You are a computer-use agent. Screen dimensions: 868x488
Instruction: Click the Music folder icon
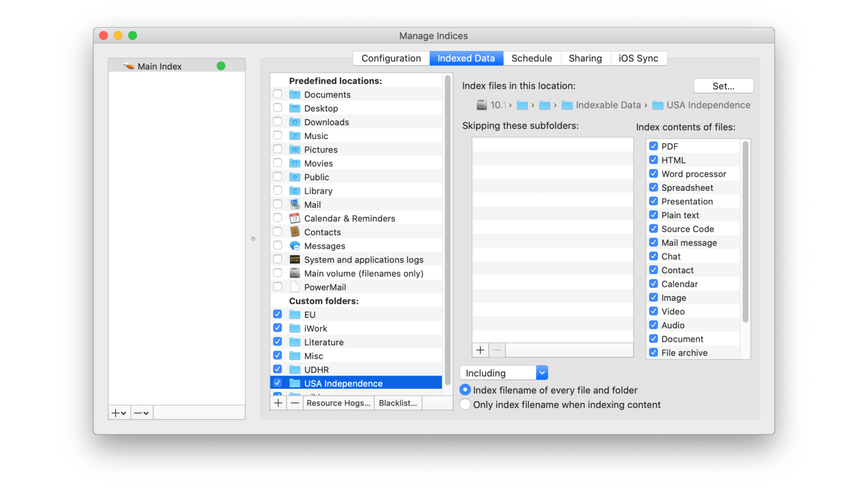coord(295,136)
